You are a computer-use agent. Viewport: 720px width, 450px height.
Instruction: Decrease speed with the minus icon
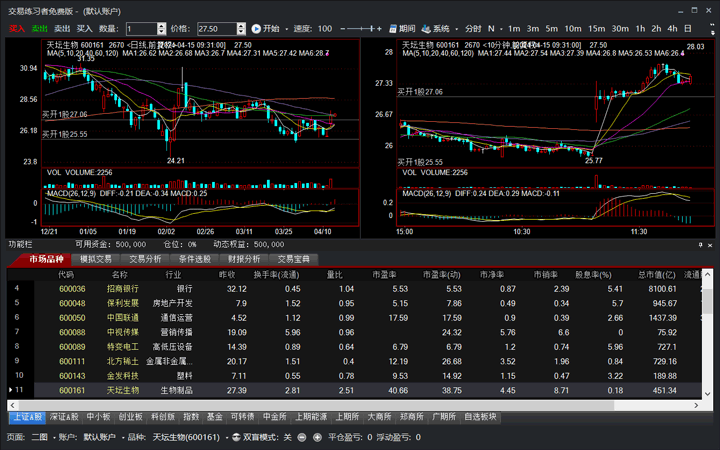click(x=343, y=29)
